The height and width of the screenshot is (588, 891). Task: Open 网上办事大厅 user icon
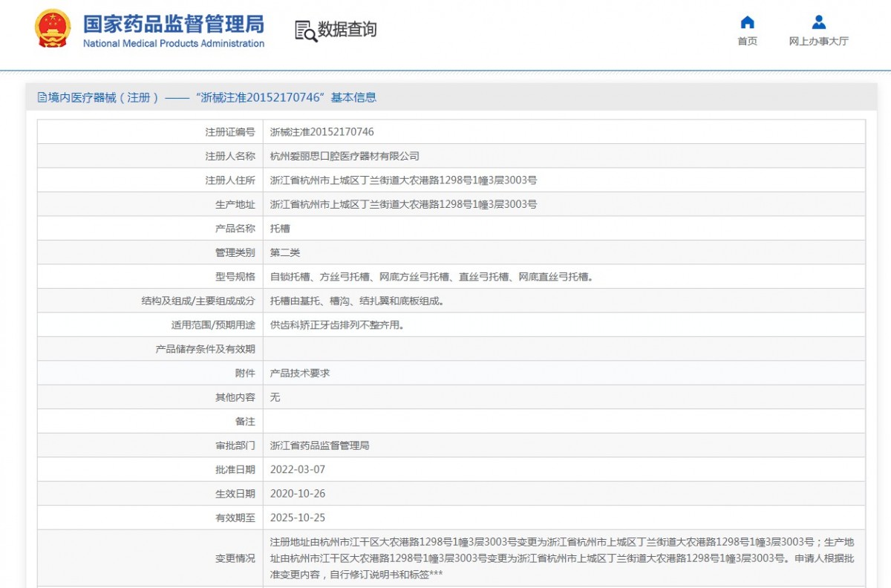click(x=819, y=22)
